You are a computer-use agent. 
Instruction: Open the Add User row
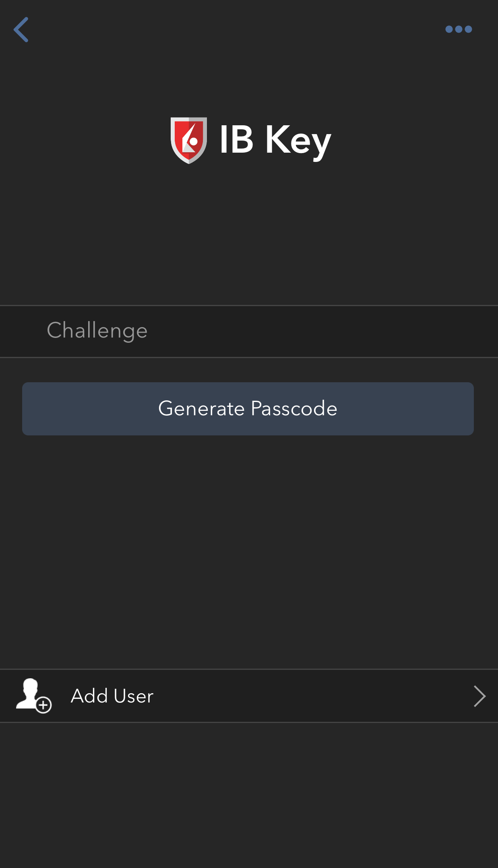click(249, 696)
